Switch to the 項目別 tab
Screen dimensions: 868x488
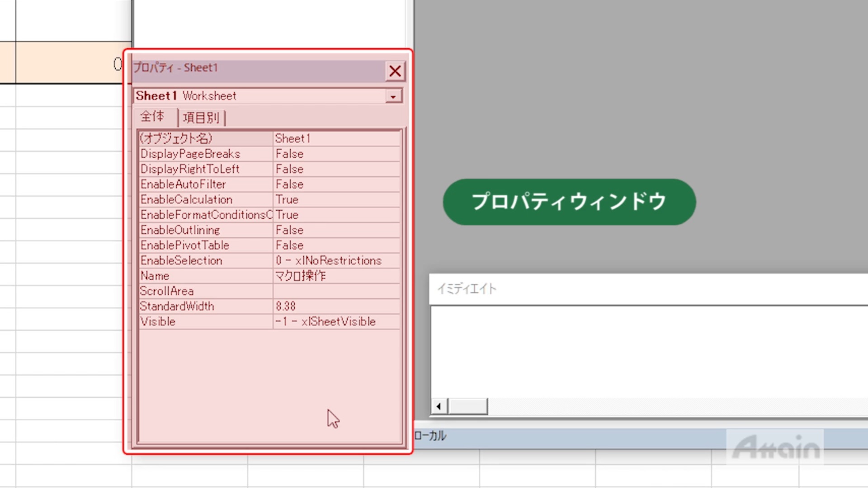[201, 118]
